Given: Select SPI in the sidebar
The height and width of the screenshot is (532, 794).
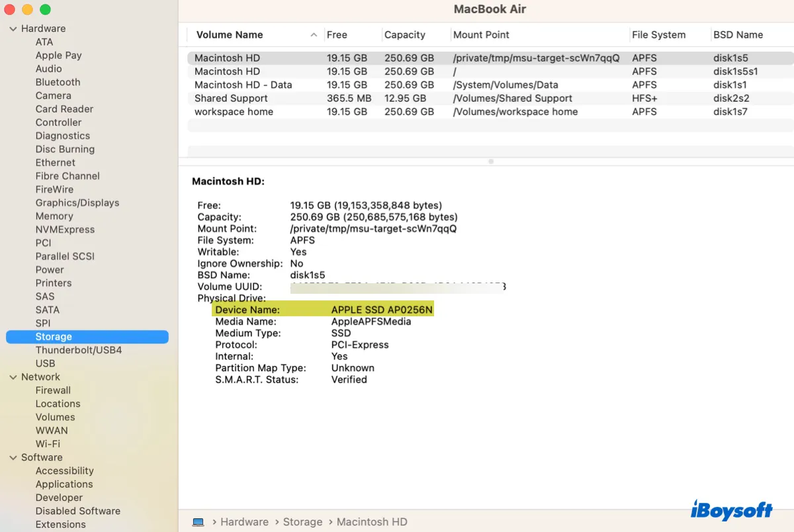Looking at the screenshot, I should click(43, 323).
